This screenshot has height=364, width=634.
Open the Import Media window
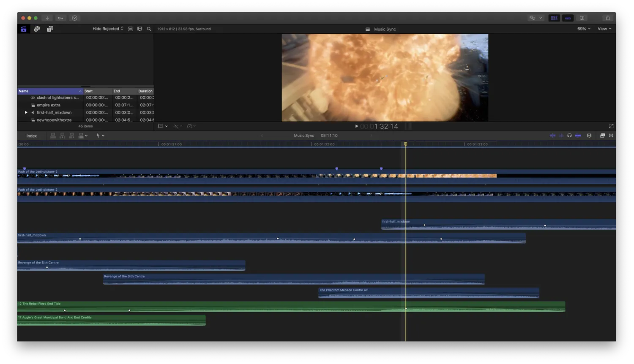47,18
